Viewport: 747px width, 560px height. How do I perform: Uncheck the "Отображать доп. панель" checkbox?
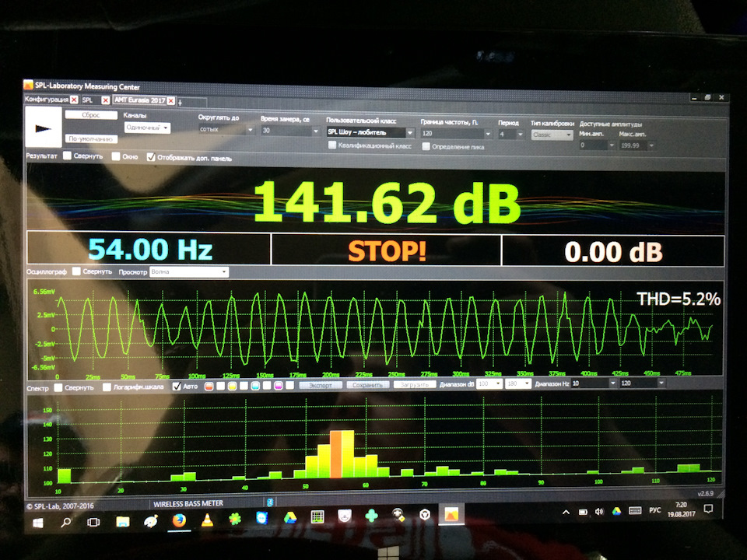click(152, 156)
